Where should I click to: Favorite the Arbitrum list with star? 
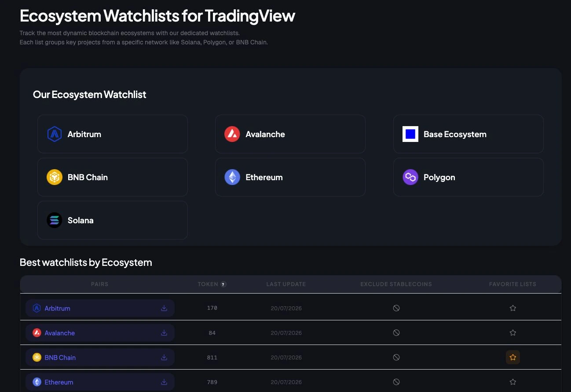coord(513,308)
